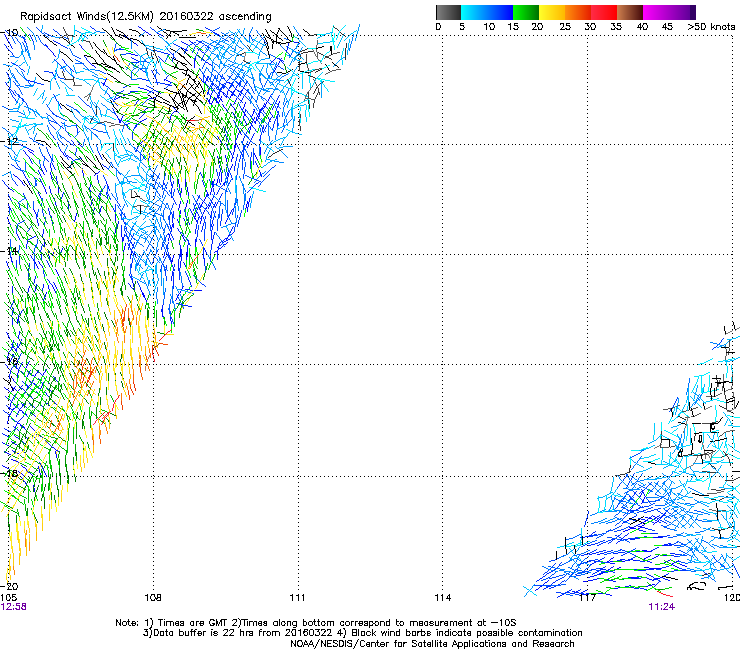
Task: Click the longitude label '108'
Action: click(x=152, y=598)
